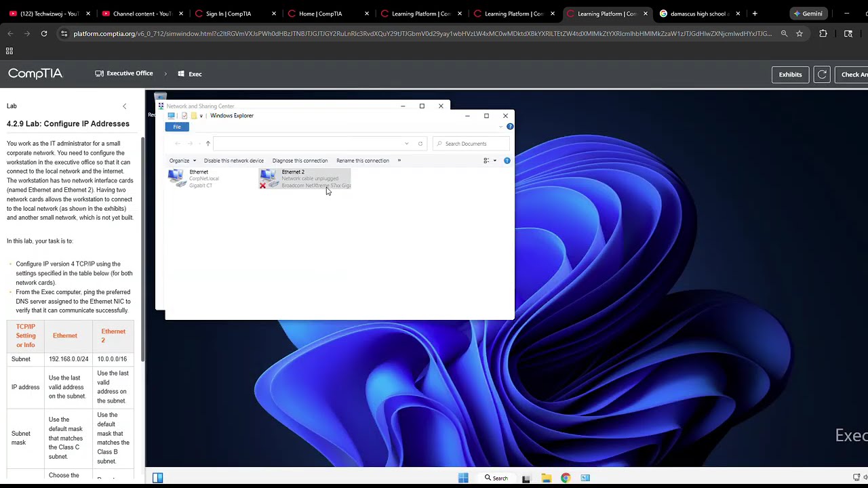Collapse the Lab instructions panel
This screenshot has height=488, width=868.
pyautogui.click(x=124, y=106)
